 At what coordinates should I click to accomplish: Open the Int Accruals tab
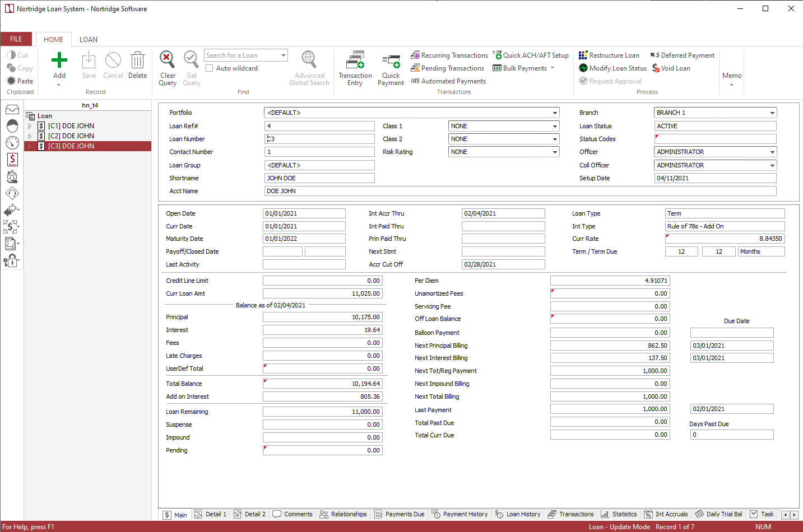pos(666,514)
